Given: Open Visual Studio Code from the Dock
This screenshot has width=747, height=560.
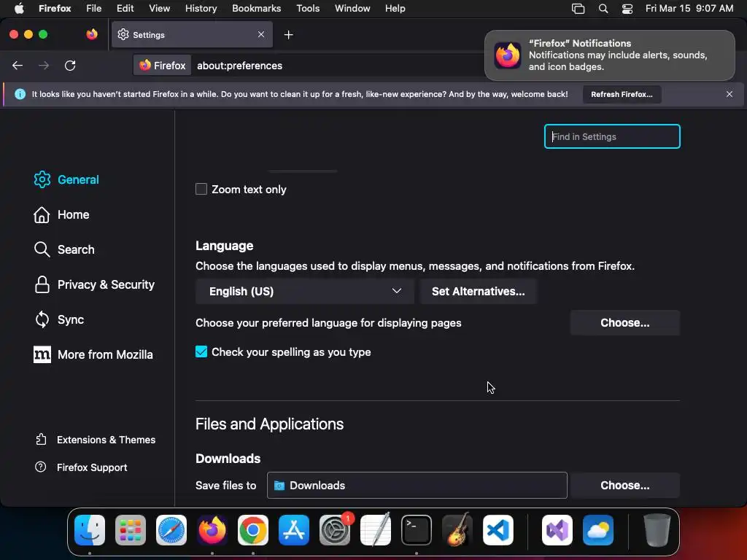Looking at the screenshot, I should [x=498, y=530].
